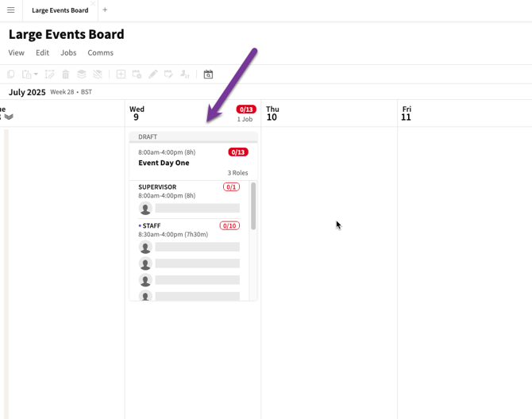Click the person sort arrows icon
This screenshot has height=419, width=532.
185,75
